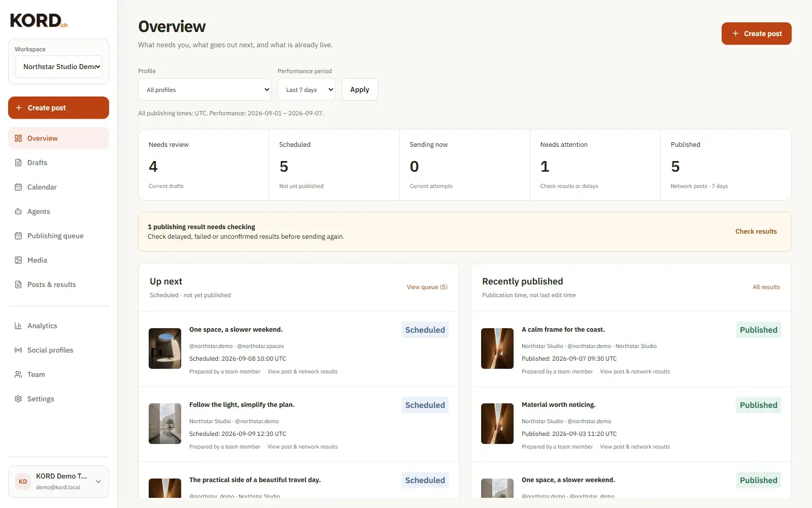
Task: Navigate to Media in the sidebar
Action: click(58, 260)
